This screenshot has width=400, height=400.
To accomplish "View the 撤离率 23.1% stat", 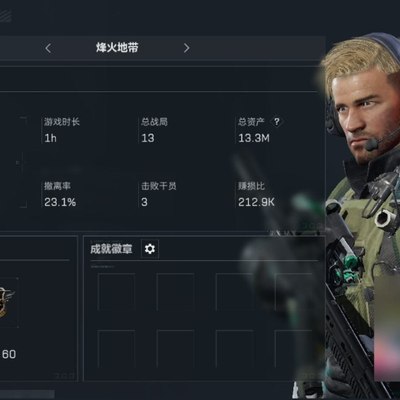I will tap(60, 194).
